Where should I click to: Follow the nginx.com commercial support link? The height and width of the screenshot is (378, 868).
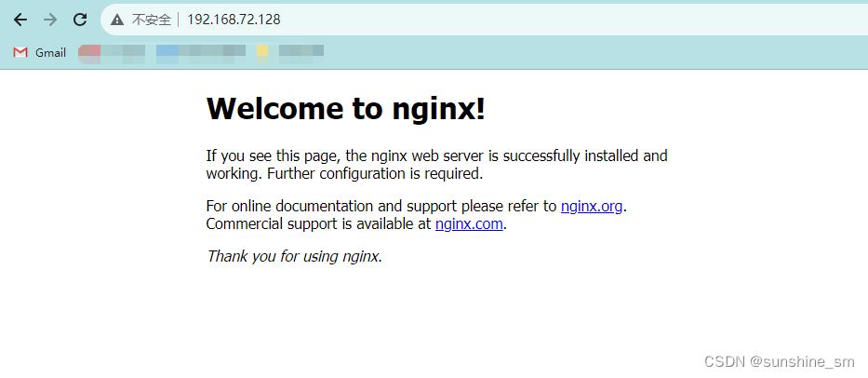click(x=469, y=224)
